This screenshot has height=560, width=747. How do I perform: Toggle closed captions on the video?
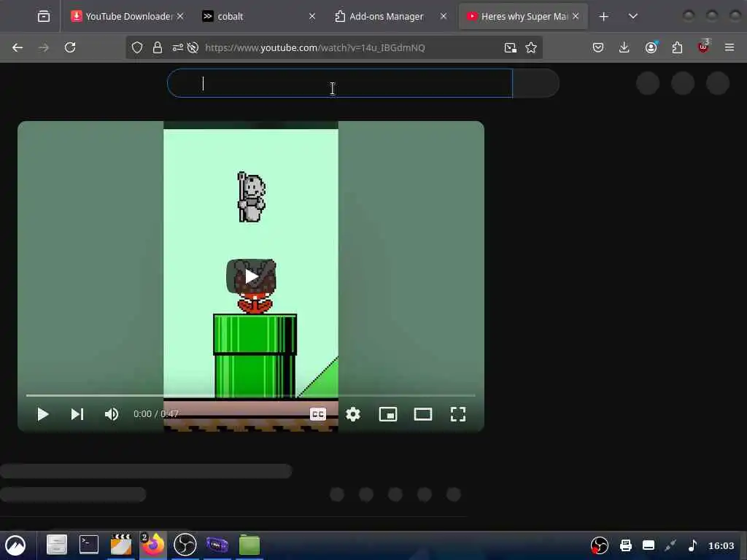(318, 414)
